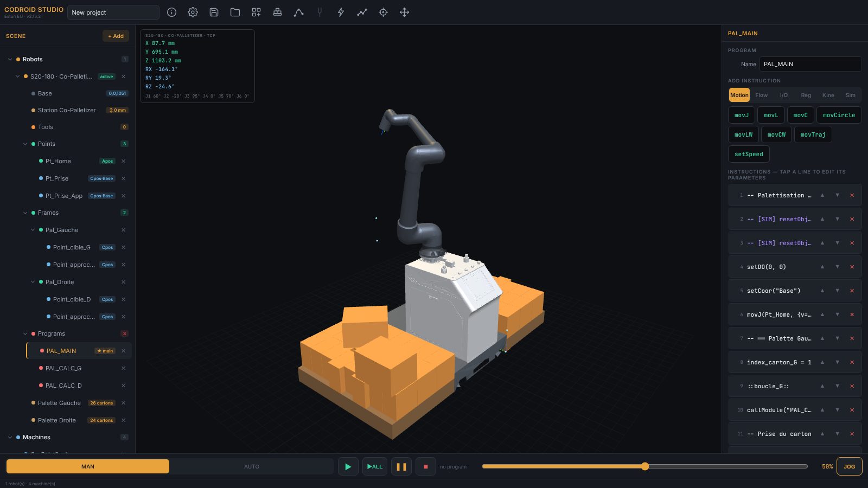Click the lightning bolt icon
868x488 pixels.
341,12
